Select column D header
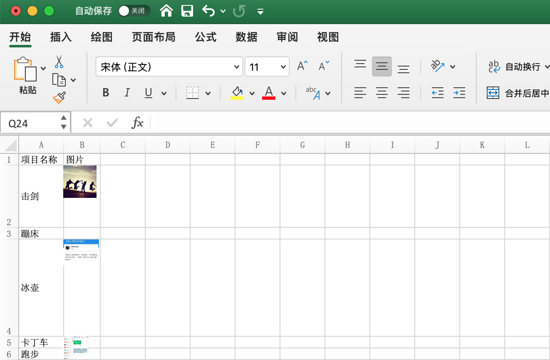The image size is (550, 360). (168, 145)
